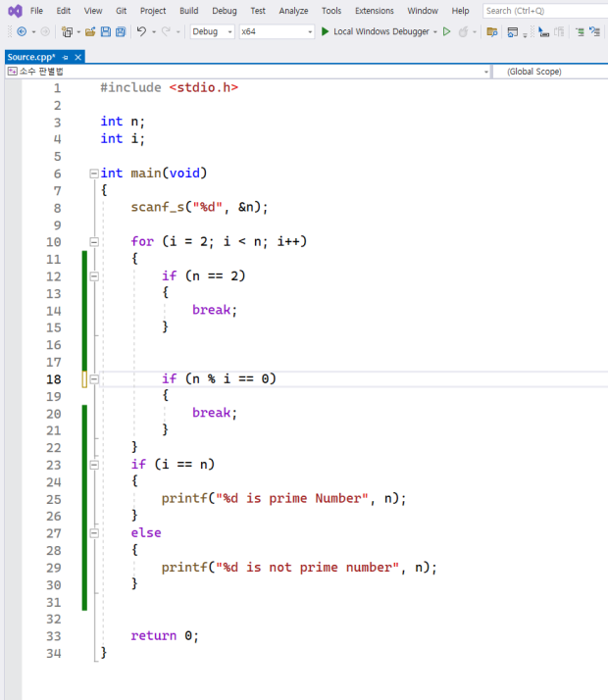Undo the last edit
Viewport: 608px width, 700px height.
point(141,31)
